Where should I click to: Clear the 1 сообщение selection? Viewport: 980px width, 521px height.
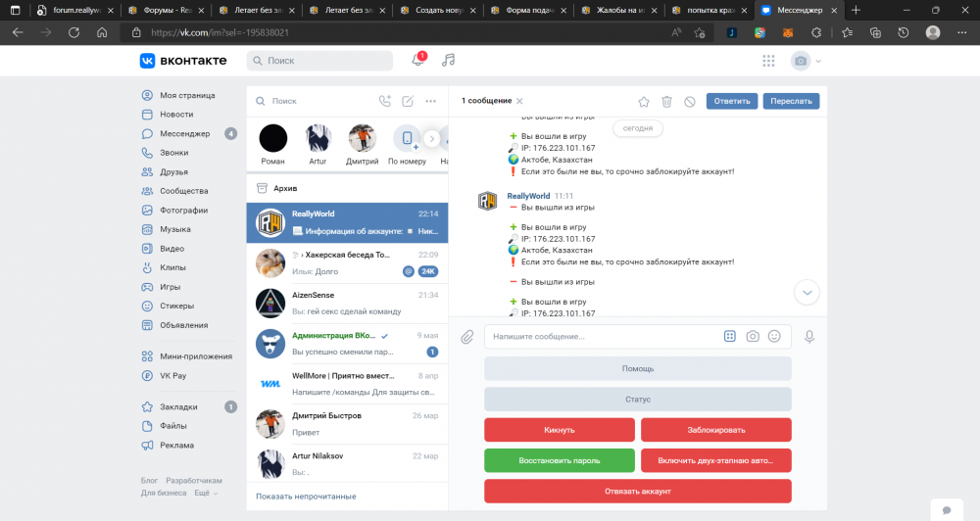(x=520, y=101)
